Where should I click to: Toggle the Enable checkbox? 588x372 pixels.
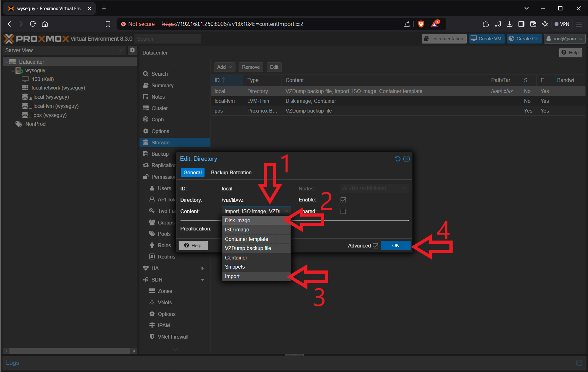pos(343,200)
